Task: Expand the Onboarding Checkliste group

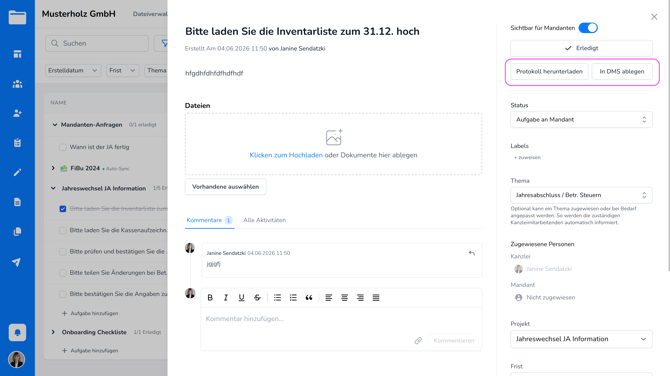Action: (x=53, y=332)
